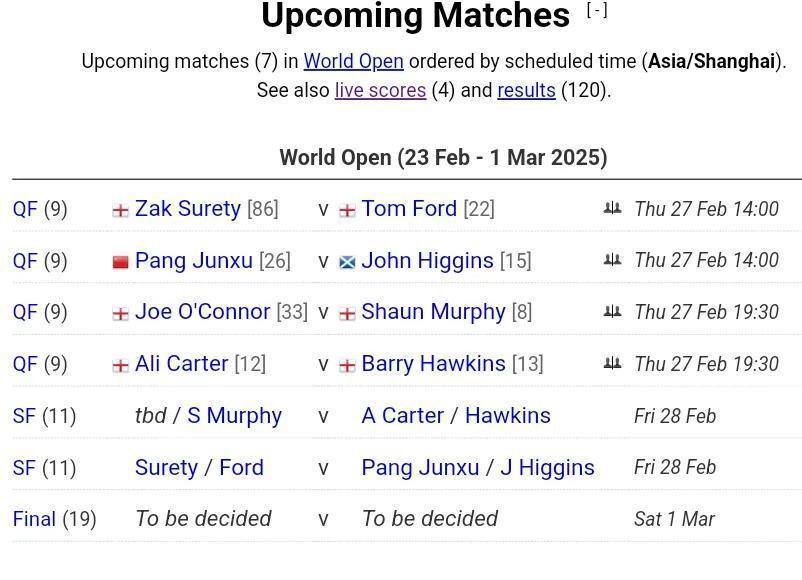Click the head-to-head icon for Surety v Ford
The width and height of the screenshot is (802, 580).
612,208
